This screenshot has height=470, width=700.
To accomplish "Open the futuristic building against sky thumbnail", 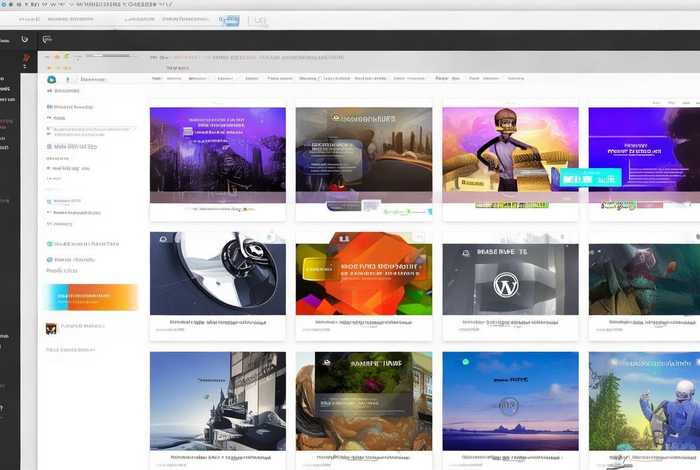I will [217, 400].
